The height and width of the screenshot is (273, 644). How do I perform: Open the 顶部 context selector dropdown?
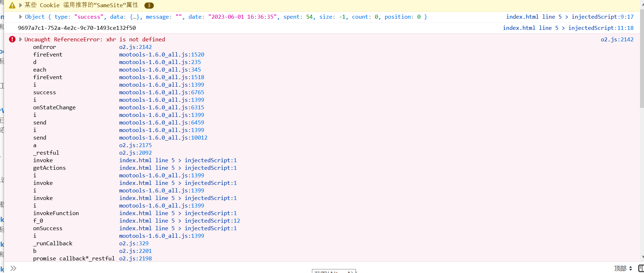point(623,268)
